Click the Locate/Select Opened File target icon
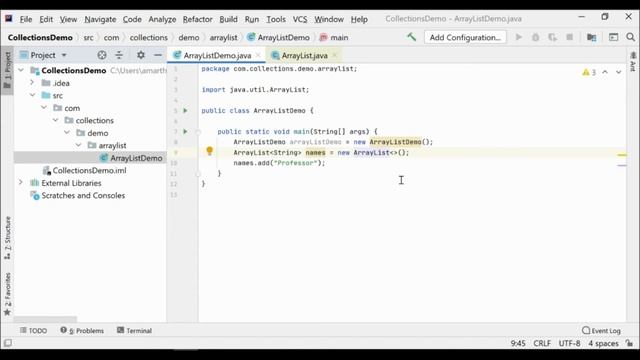The image size is (640, 360). click(x=102, y=55)
